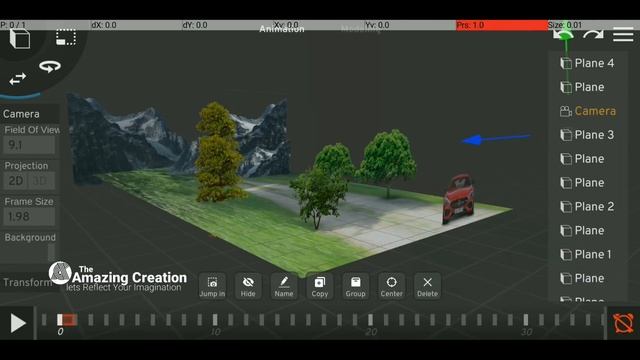Select the Plane row just below Plane 1

tap(582, 278)
